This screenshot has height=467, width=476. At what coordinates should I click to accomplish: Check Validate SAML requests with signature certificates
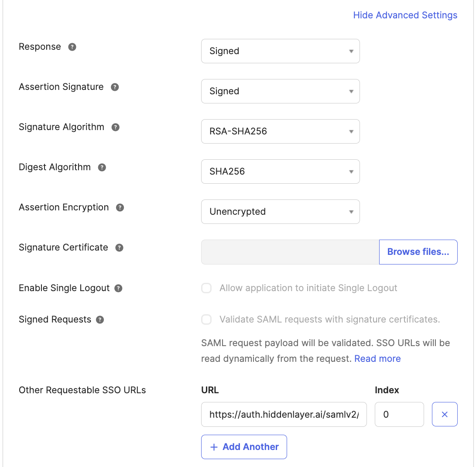[206, 319]
